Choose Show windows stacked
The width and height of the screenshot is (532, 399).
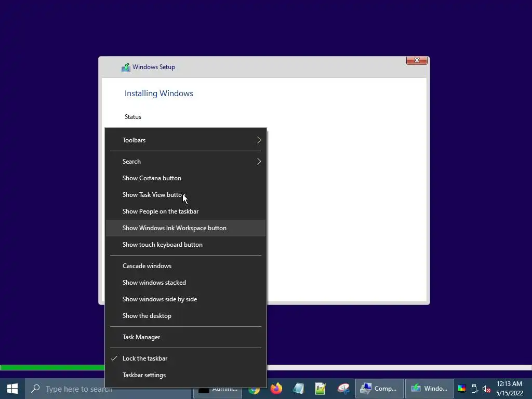(186, 283)
